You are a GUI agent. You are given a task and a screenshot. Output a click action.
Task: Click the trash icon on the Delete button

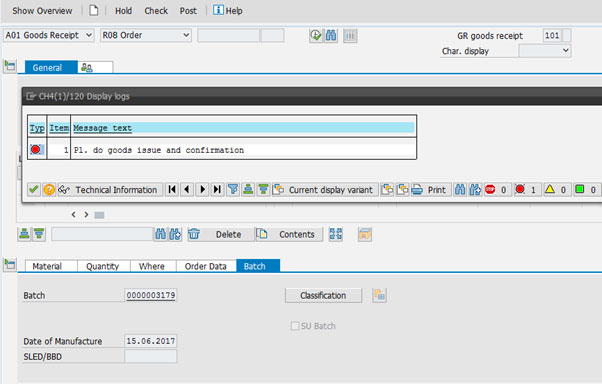click(x=194, y=234)
